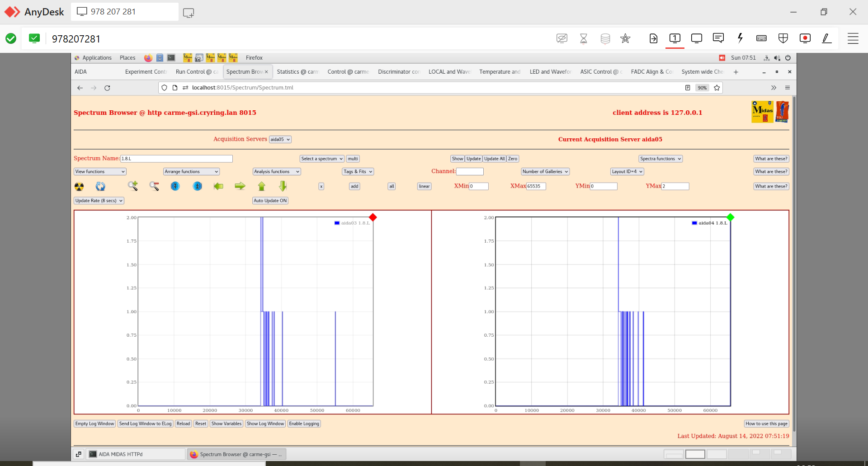The image size is (868, 466).
Task: Click the zoom out magnifier icon
Action: 154,186
